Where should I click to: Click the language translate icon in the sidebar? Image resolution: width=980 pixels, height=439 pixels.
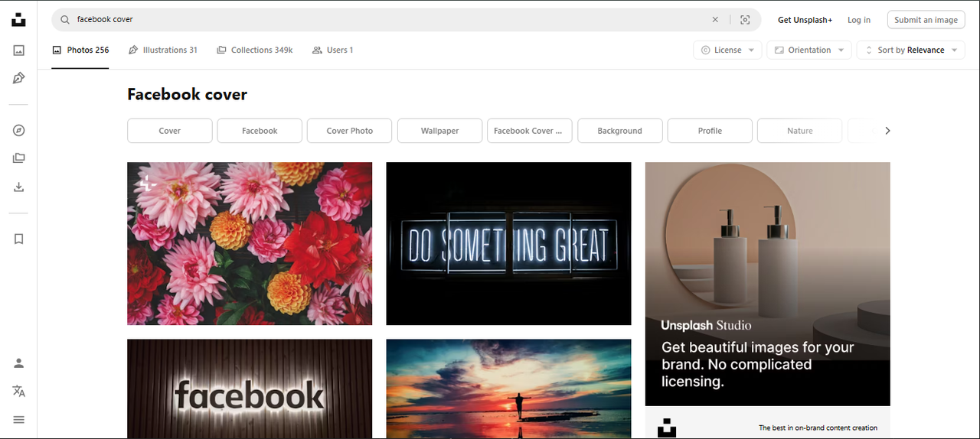click(x=19, y=392)
